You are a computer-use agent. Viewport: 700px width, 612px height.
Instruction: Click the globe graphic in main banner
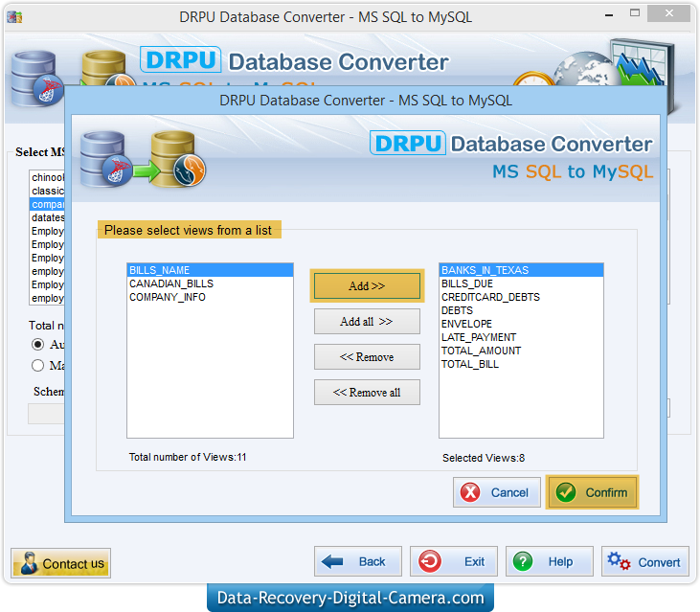pyautogui.click(x=585, y=69)
